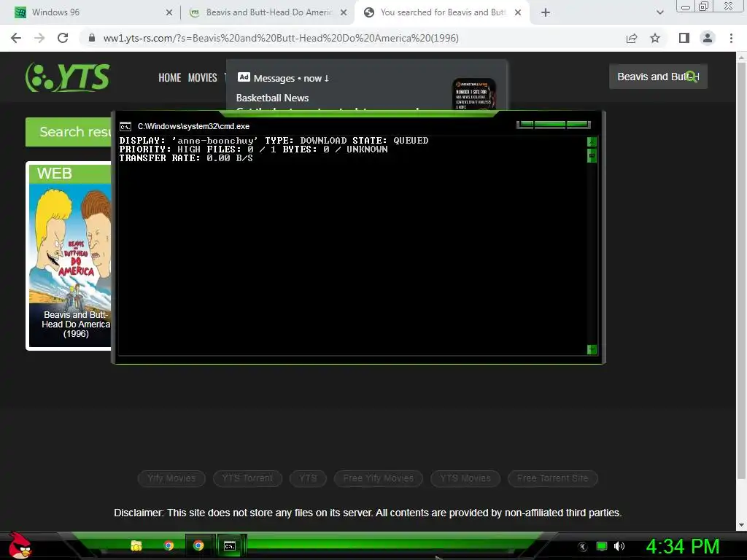The width and height of the screenshot is (747, 560).
Task: Close the 'You searched for' tab
Action: point(518,12)
